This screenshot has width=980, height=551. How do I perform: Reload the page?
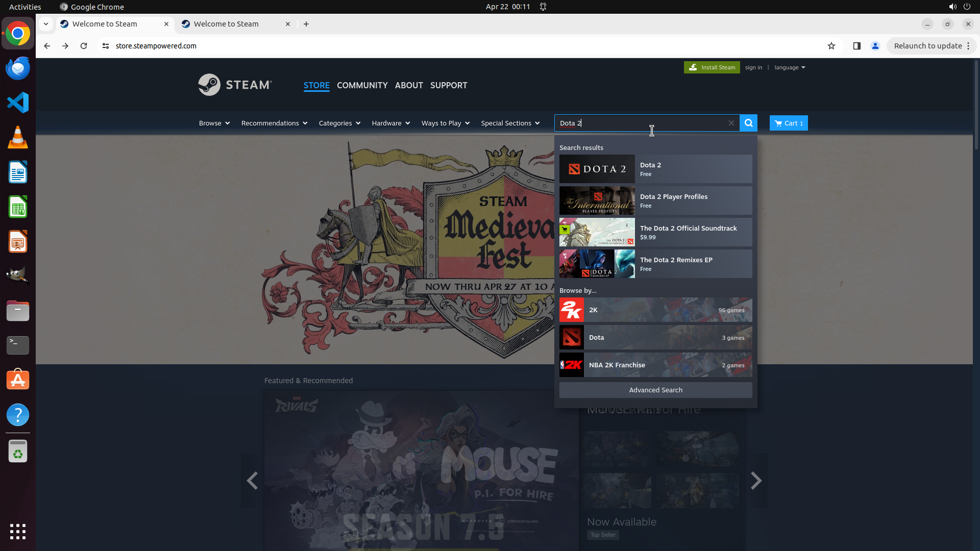[84, 46]
